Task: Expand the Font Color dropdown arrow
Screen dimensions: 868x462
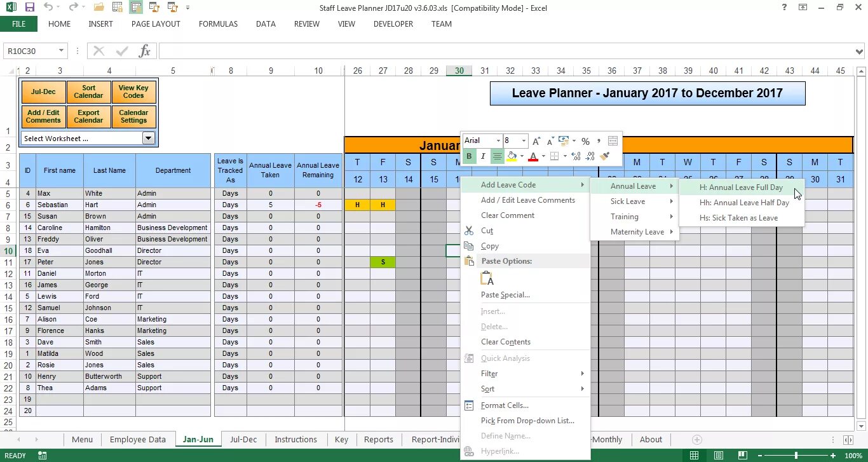Action: 543,156
